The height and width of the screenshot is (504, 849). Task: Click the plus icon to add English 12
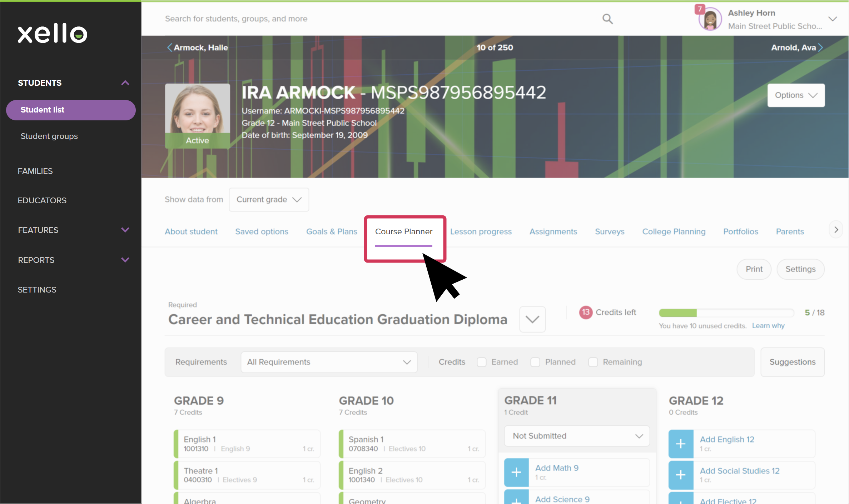[681, 444]
